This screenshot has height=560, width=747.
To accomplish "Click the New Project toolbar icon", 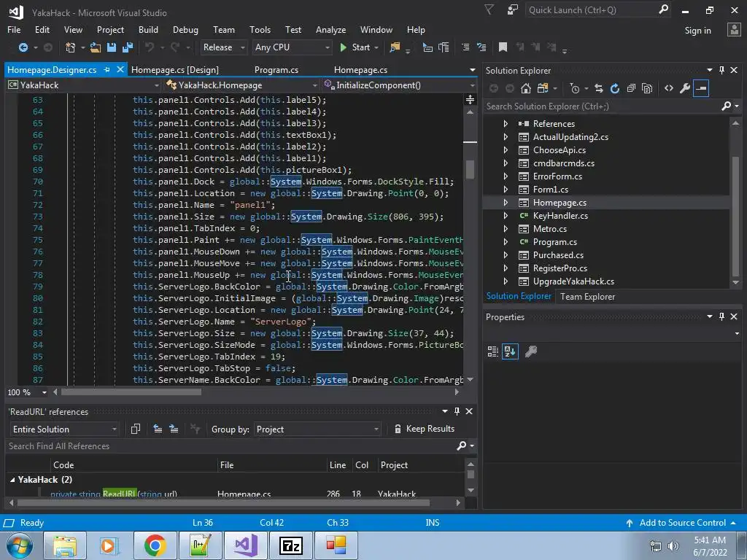I will [x=70, y=47].
